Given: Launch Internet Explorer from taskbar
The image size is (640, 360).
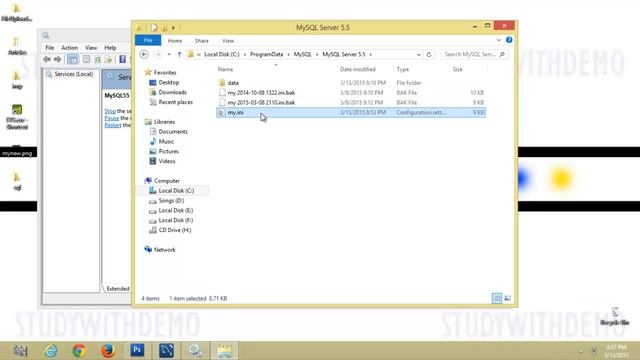Looking at the screenshot, I should coord(51,351).
